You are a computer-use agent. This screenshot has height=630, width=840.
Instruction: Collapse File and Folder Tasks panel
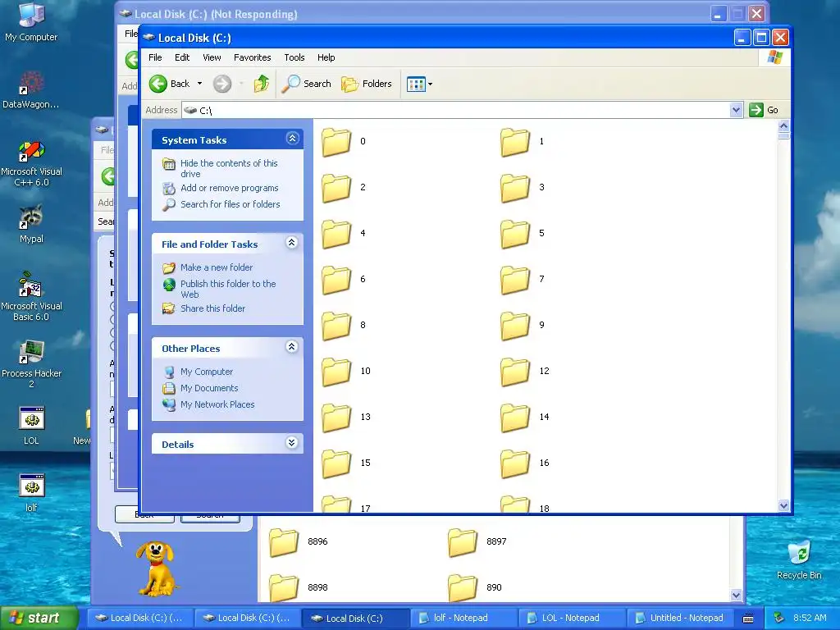pos(292,243)
